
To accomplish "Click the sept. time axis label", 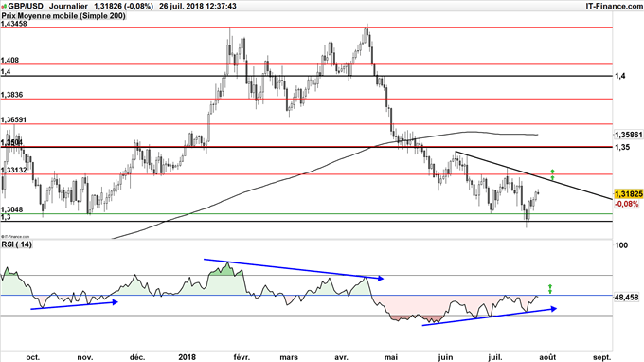I will point(601,357).
